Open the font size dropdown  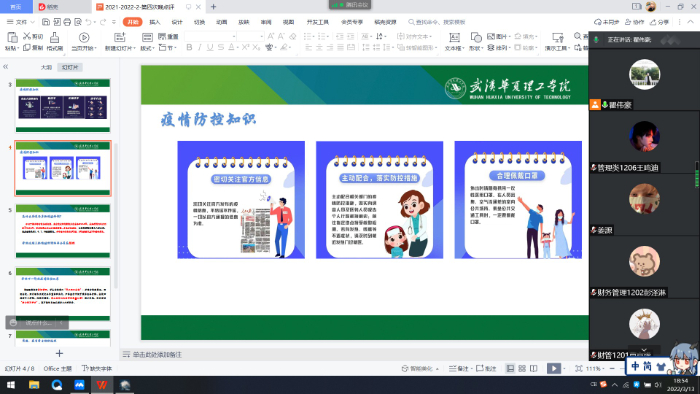(262, 36)
